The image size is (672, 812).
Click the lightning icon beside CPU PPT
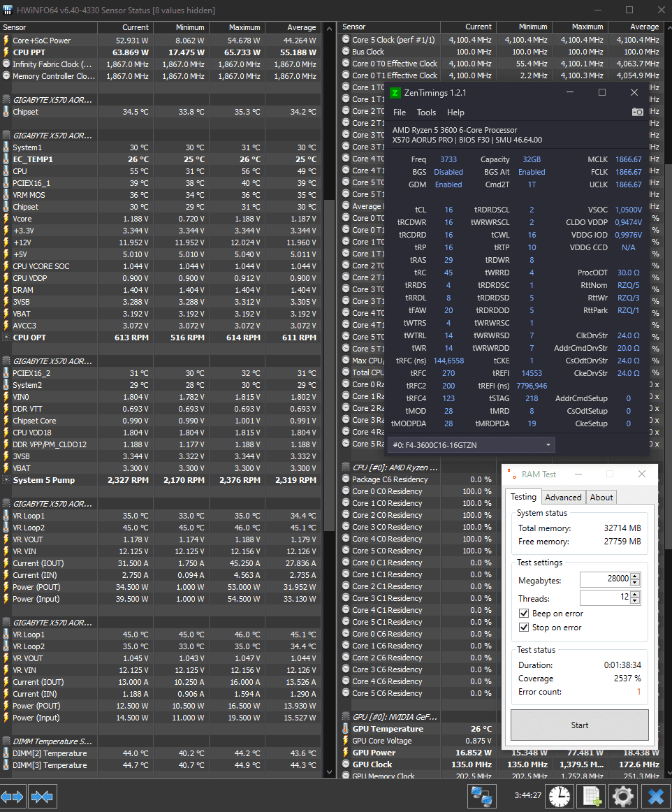6,52
